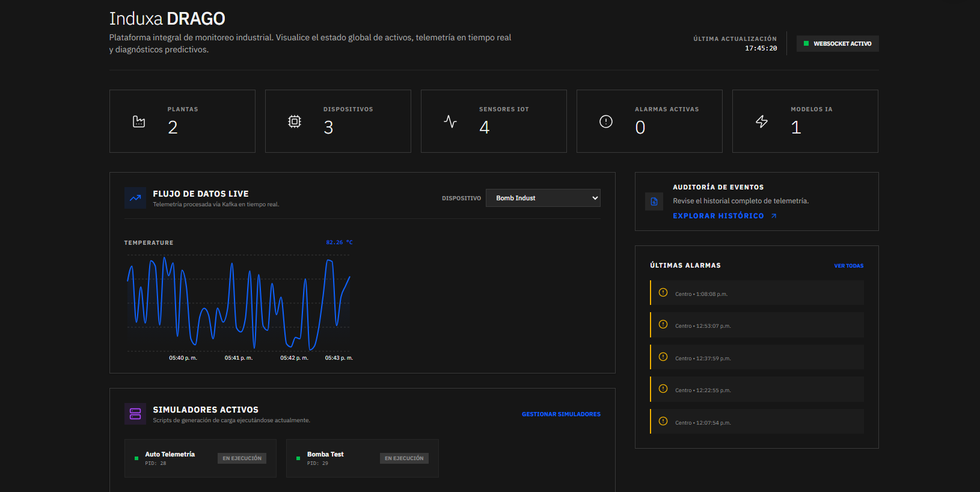Click the temperature chart line area
Viewport: 980px width, 492px height.
[239, 304]
